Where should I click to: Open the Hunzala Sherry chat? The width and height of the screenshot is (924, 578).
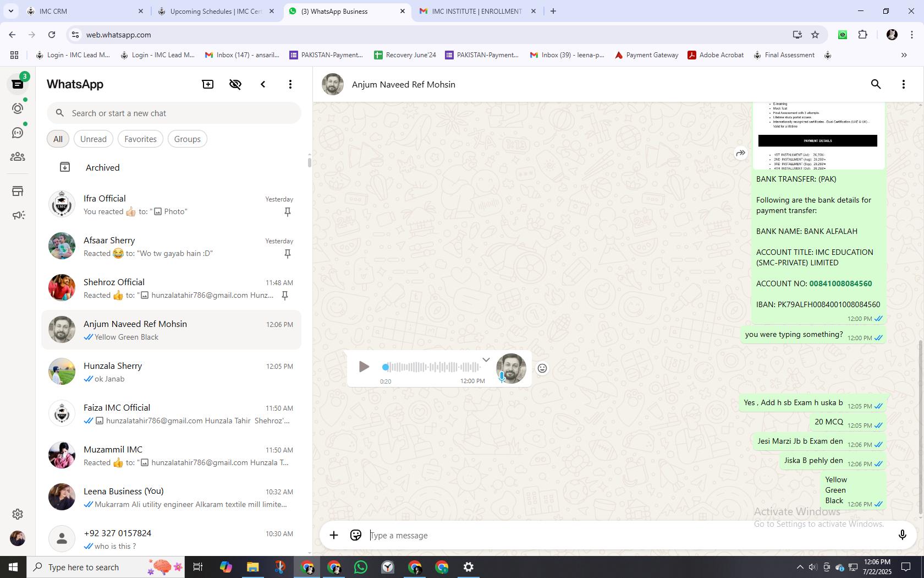tap(171, 372)
